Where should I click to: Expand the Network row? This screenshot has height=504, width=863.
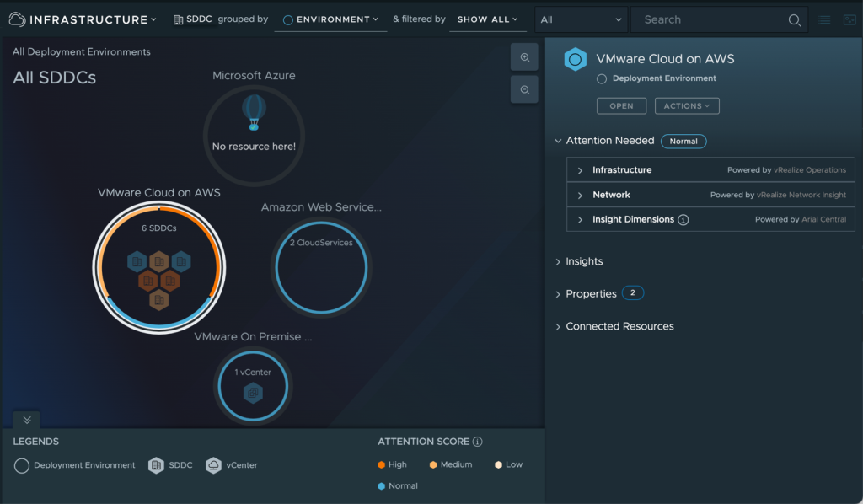pyautogui.click(x=580, y=196)
